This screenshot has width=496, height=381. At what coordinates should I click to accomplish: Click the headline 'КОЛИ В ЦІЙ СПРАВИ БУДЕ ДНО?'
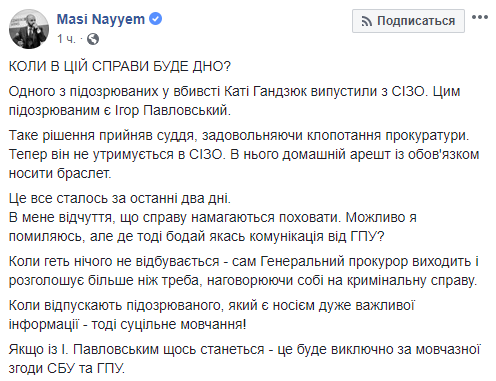pyautogui.click(x=120, y=66)
